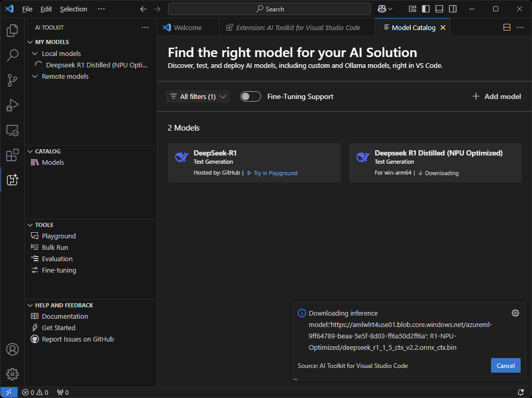The width and height of the screenshot is (532, 398).
Task: Toggle the bottom panel layout button
Action: tap(439, 9)
